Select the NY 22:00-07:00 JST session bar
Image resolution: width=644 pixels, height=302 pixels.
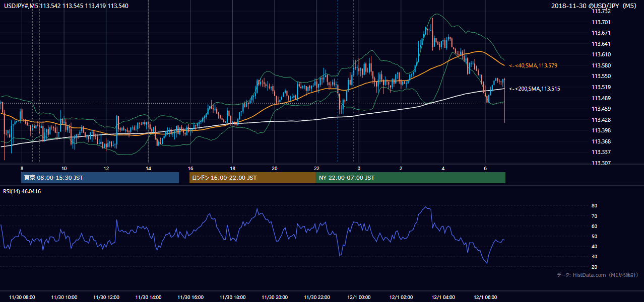pos(411,178)
